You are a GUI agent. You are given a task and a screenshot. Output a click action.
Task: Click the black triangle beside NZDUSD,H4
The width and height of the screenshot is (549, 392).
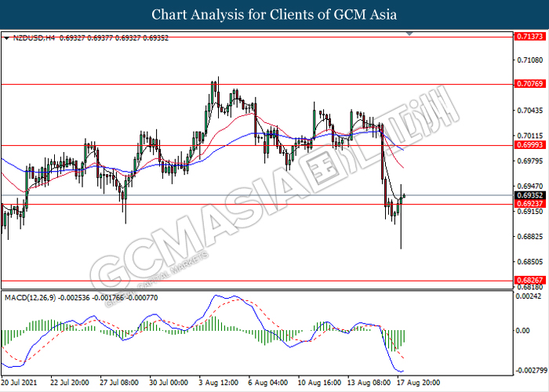pyautogui.click(x=6, y=38)
